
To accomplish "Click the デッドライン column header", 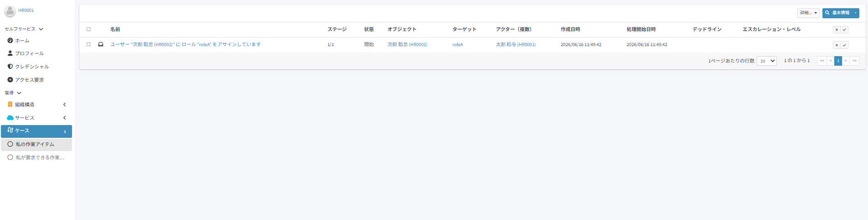I will 707,29.
